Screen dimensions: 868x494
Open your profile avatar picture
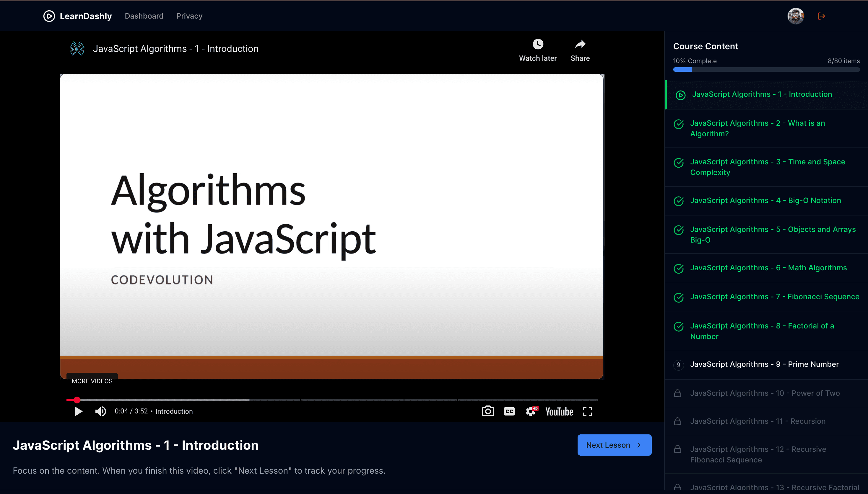tap(796, 16)
